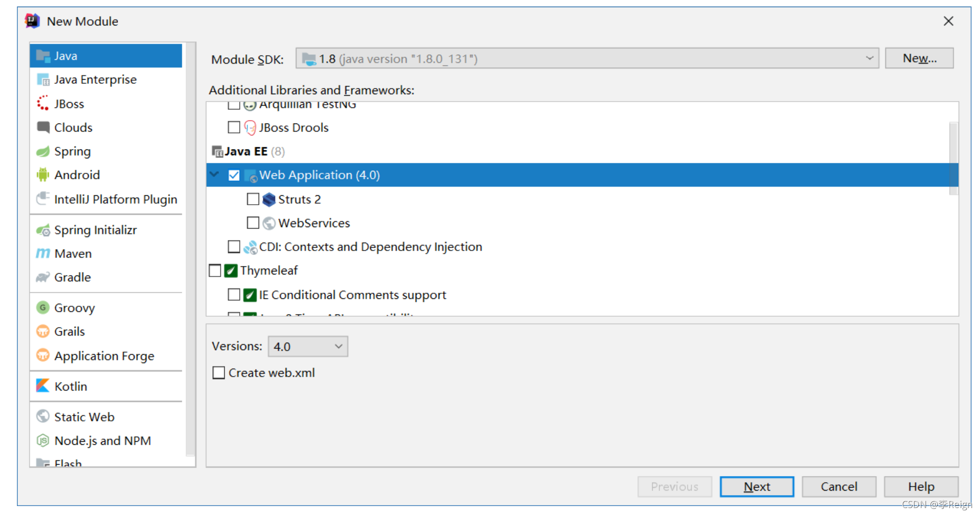
Task: Tick the WebServices checkbox
Action: pos(253,223)
